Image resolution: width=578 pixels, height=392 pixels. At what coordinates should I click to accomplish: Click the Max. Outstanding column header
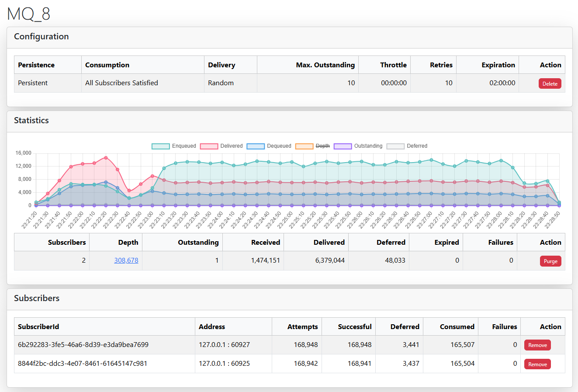point(308,65)
